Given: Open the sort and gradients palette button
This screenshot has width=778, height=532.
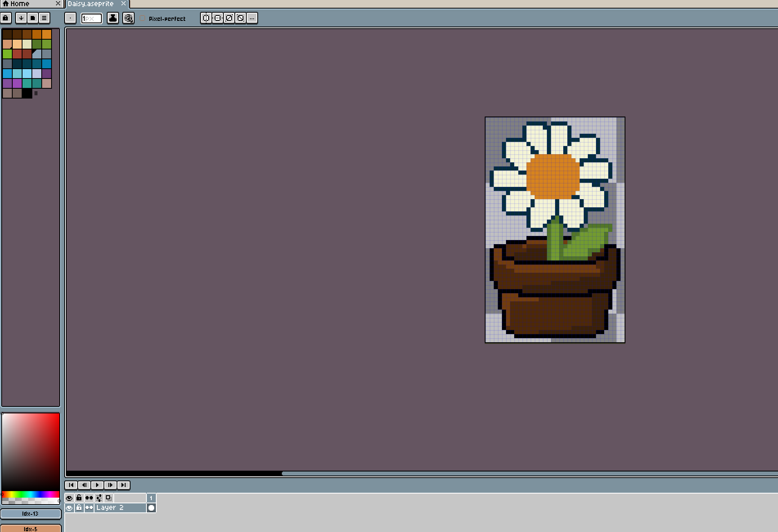Looking at the screenshot, I should pos(21,18).
